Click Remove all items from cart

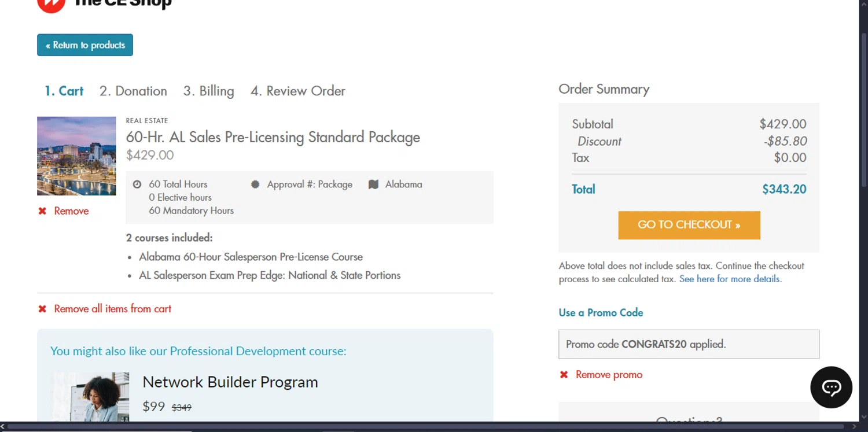pos(113,309)
